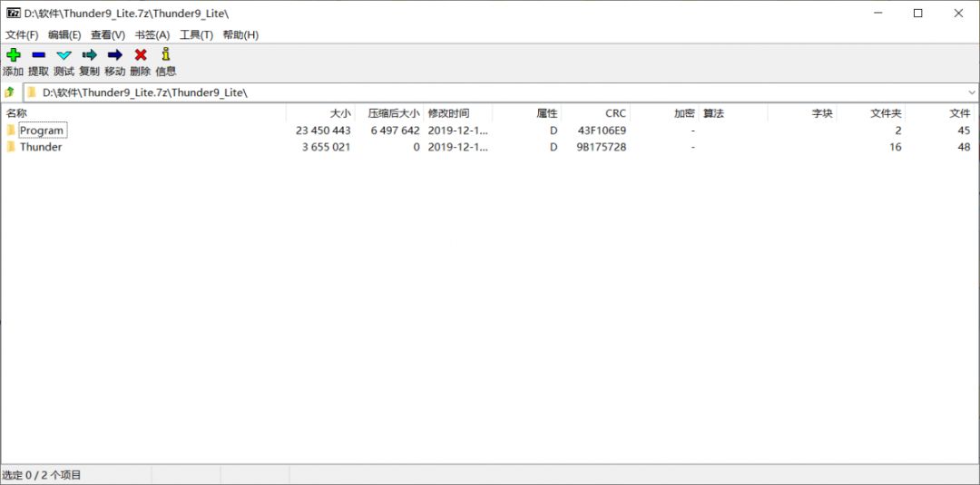Click the Thunder folder icon

[11, 147]
